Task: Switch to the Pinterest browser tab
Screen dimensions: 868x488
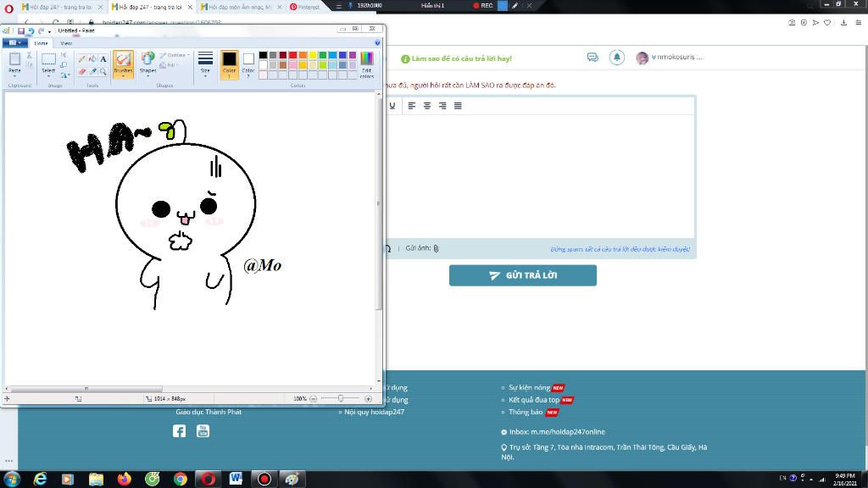Action: (x=304, y=7)
